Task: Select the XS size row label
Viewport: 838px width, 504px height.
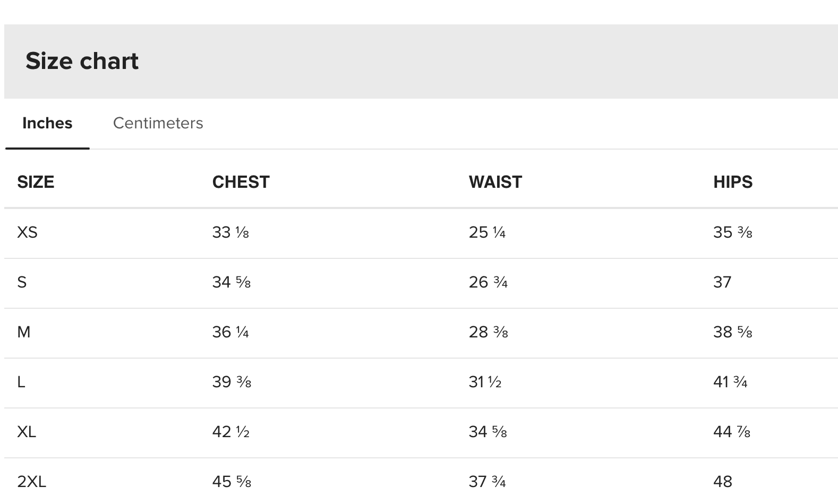Action: tap(27, 232)
